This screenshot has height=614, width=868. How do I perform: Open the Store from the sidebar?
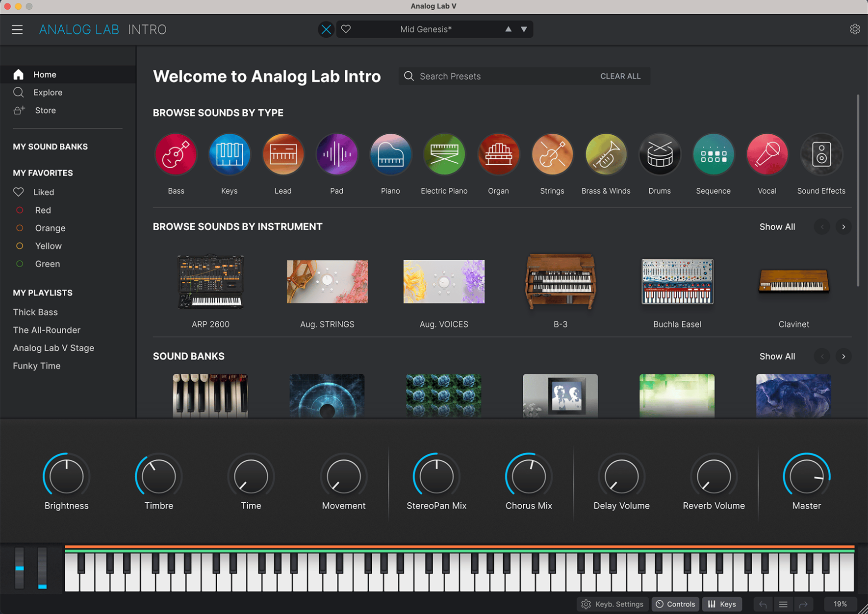click(x=45, y=110)
